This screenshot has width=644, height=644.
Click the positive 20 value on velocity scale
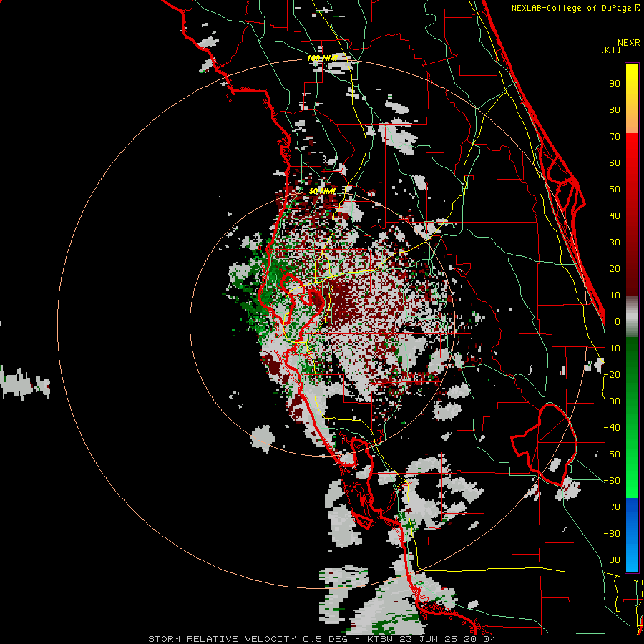[615, 269]
